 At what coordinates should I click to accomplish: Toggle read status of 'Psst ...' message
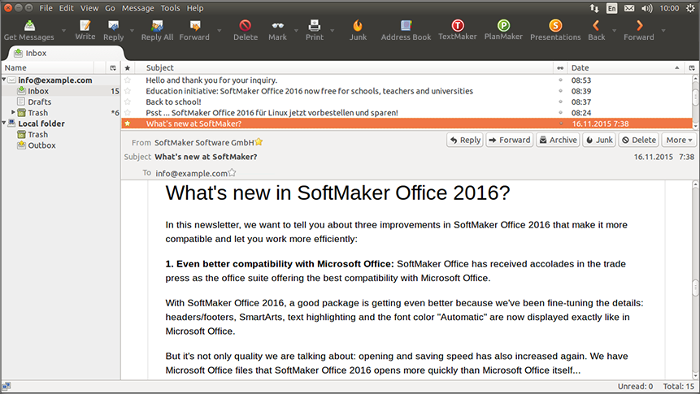coord(560,112)
